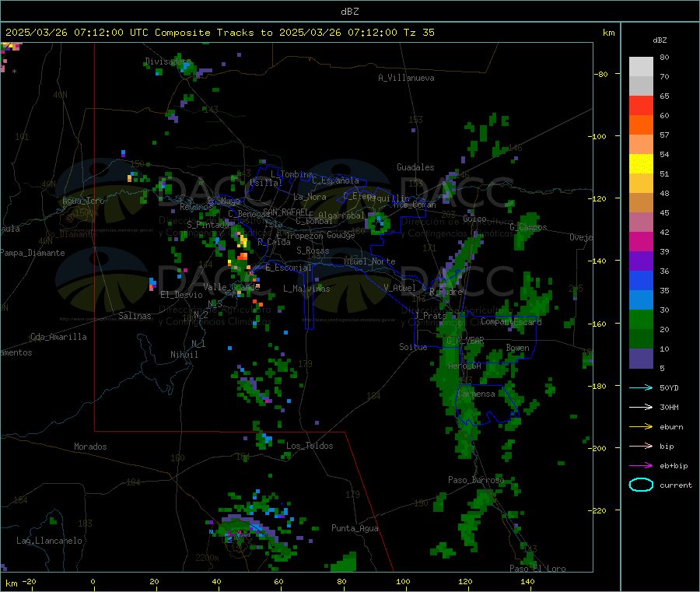700x592 pixels.
Task: Click the Goico location label
Action: 474,219
